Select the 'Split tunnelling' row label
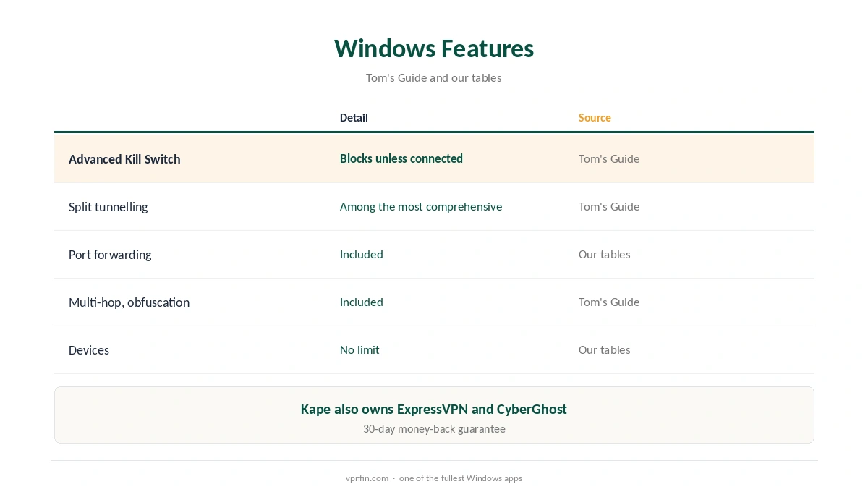The height and width of the screenshot is (492, 868). coord(109,207)
